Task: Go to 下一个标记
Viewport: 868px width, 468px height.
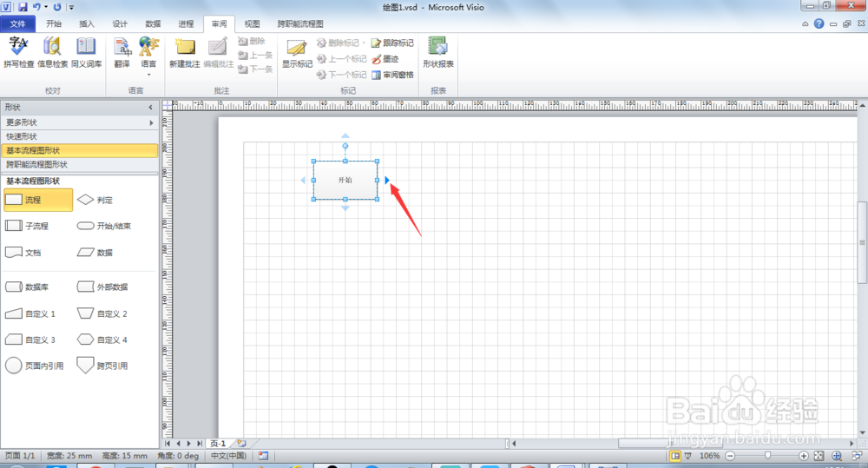Action: (x=341, y=75)
